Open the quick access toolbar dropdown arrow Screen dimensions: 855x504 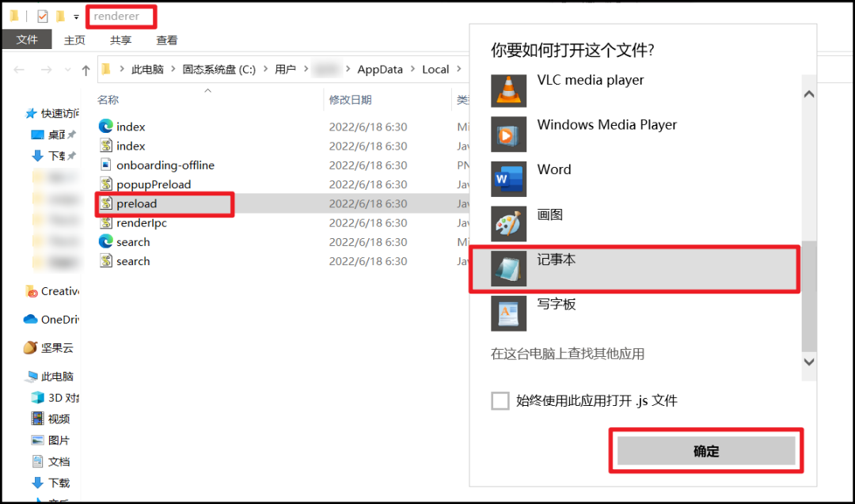76,17
